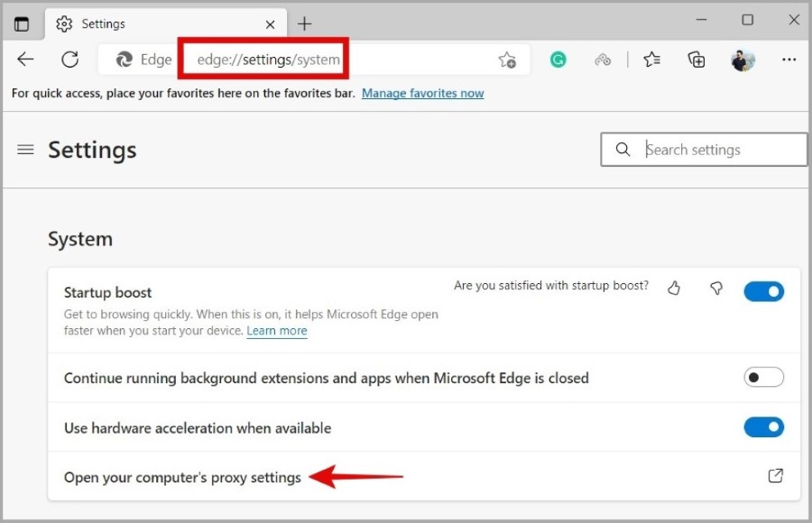The width and height of the screenshot is (812, 523).
Task: Open Settings and more ellipsis menu
Action: [x=789, y=60]
